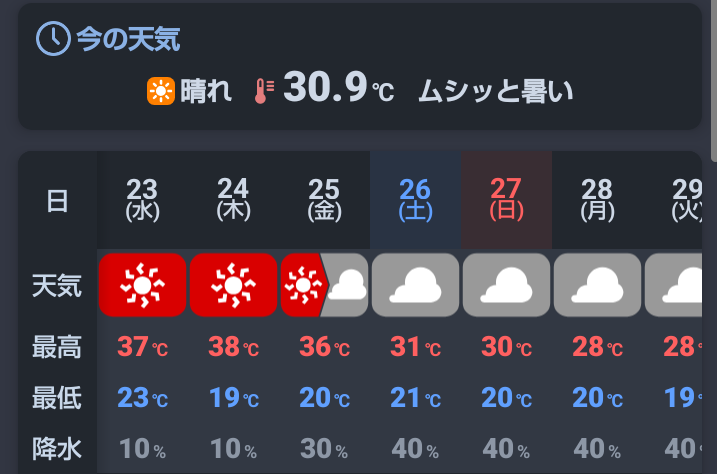Select the 27 (日) Sunday date header
The height and width of the screenshot is (474, 717).
pos(506,200)
